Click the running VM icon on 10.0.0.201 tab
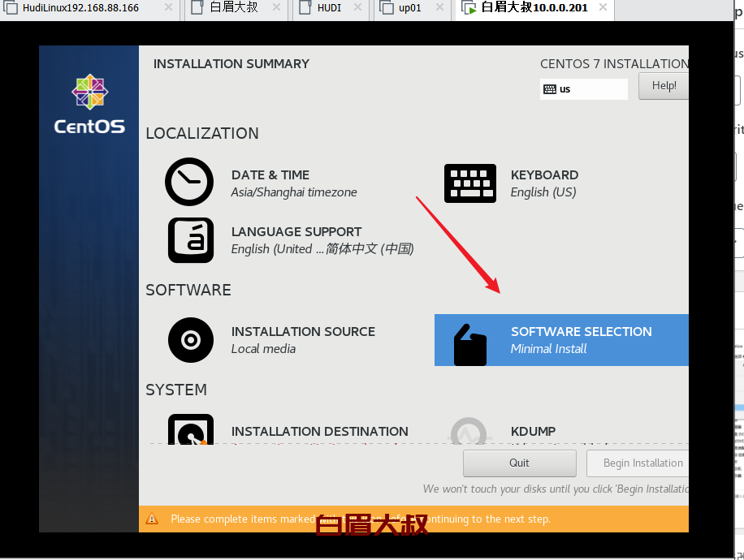 tap(469, 7)
